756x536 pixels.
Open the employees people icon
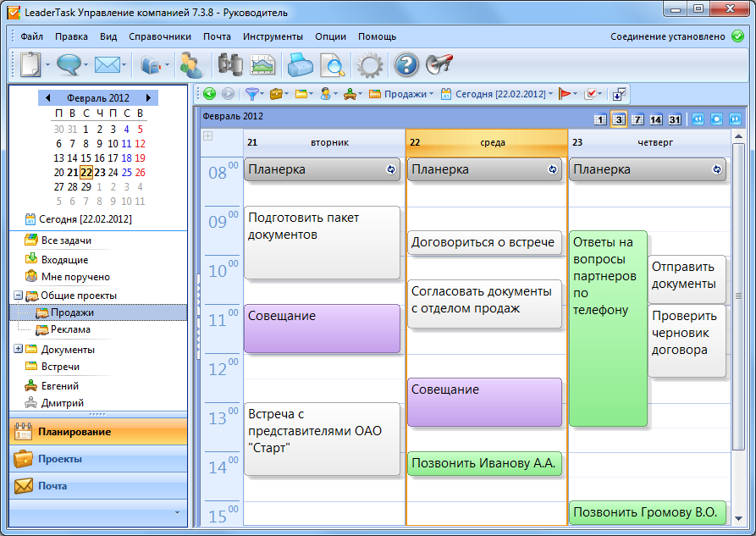click(x=190, y=65)
